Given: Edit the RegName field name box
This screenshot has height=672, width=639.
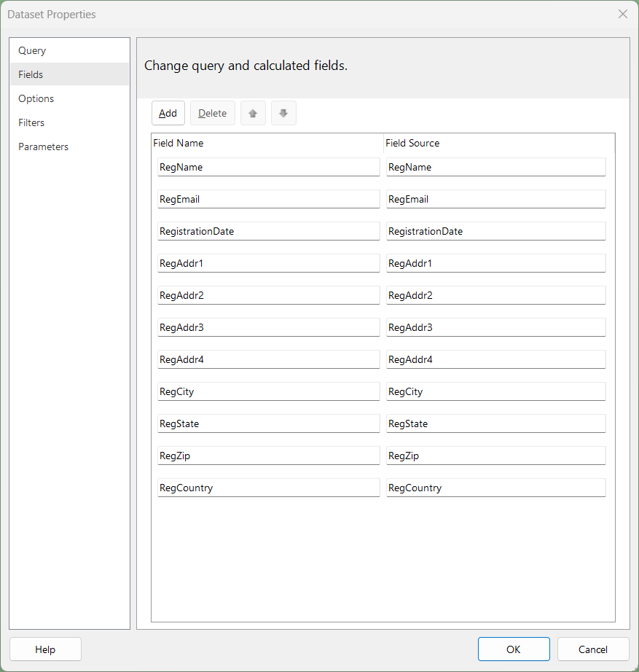Looking at the screenshot, I should [269, 167].
